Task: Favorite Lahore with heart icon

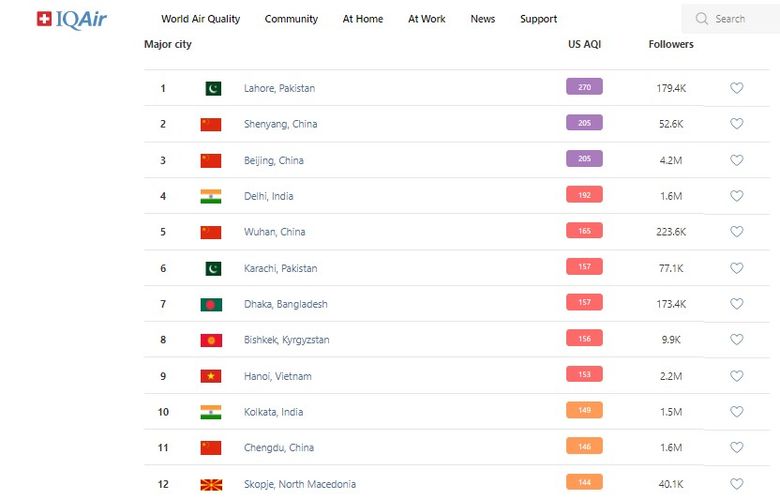Action: [737, 88]
